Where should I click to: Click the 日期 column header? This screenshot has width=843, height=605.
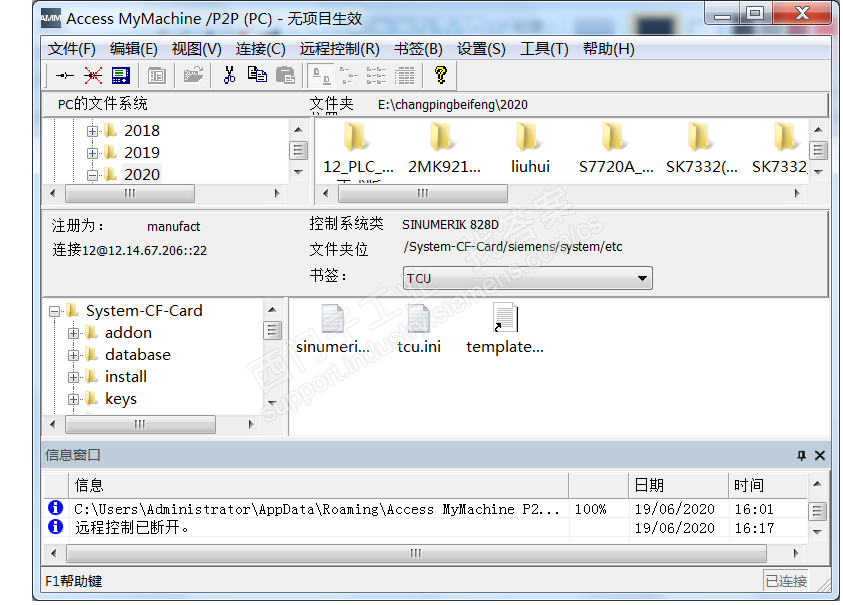pos(678,486)
